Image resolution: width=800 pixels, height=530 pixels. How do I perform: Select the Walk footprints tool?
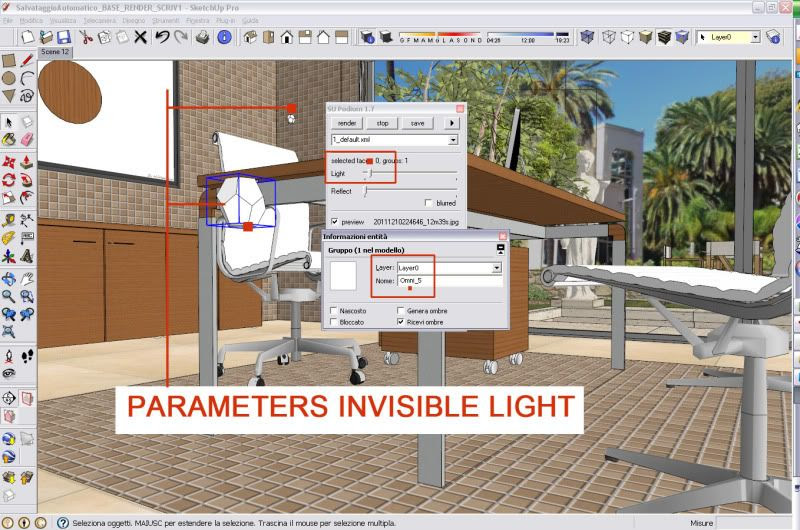[27, 356]
